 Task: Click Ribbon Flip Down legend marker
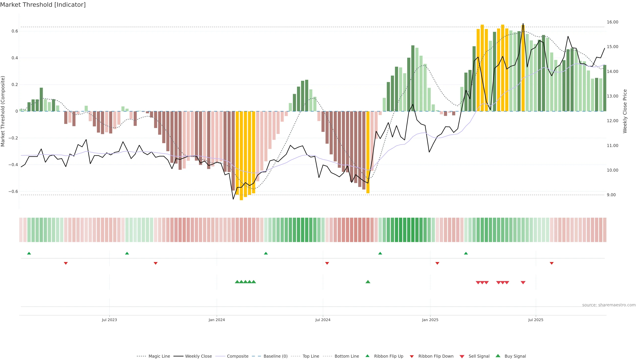[x=412, y=356]
